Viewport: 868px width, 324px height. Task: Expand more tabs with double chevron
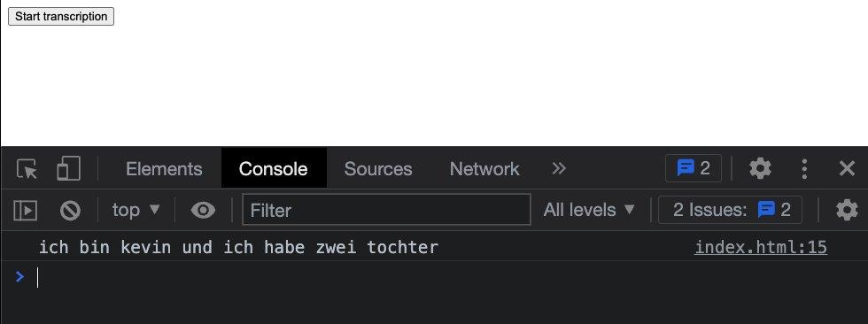point(559,168)
